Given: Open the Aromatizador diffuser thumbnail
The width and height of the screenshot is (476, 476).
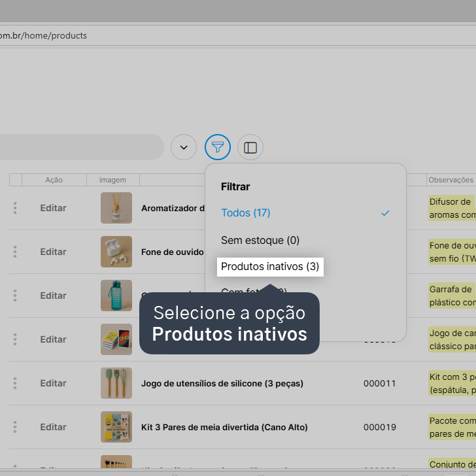Looking at the screenshot, I should coord(116,208).
